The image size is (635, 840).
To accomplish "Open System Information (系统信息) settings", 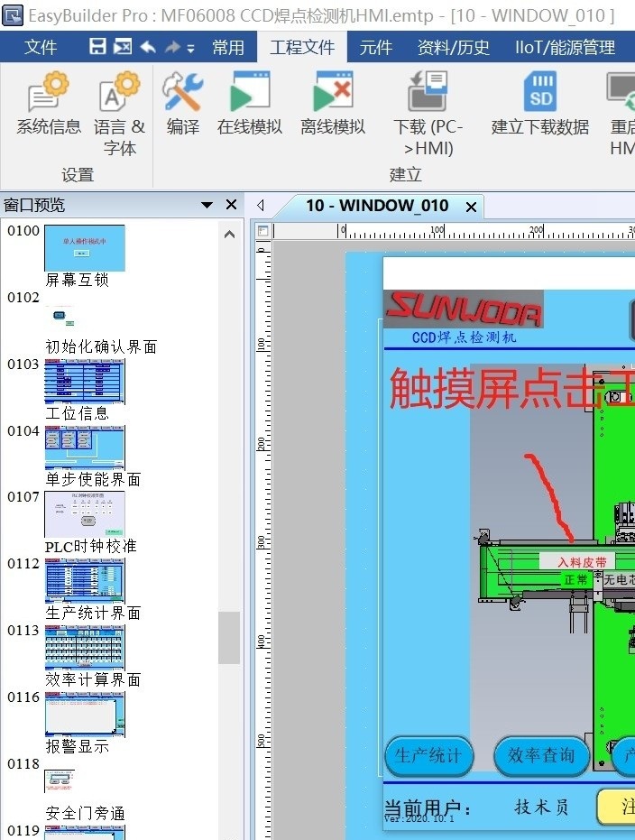I will click(48, 104).
